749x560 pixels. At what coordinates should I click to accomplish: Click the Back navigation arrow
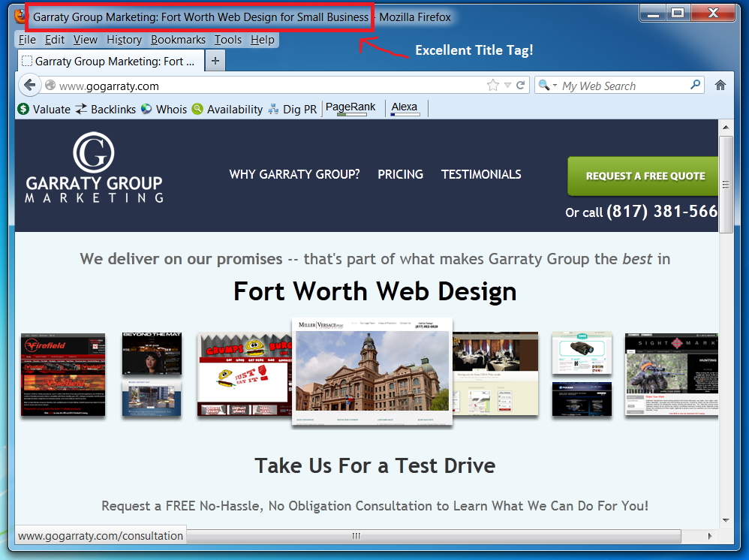click(x=29, y=86)
